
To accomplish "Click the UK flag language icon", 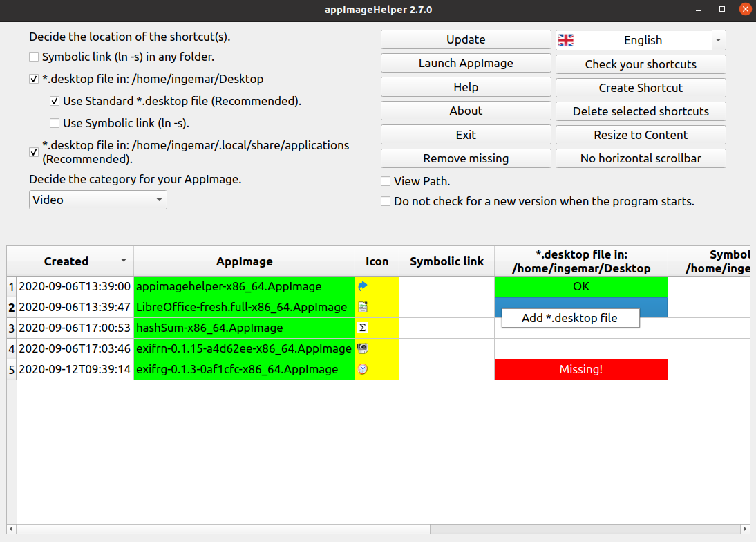I will (x=565, y=41).
